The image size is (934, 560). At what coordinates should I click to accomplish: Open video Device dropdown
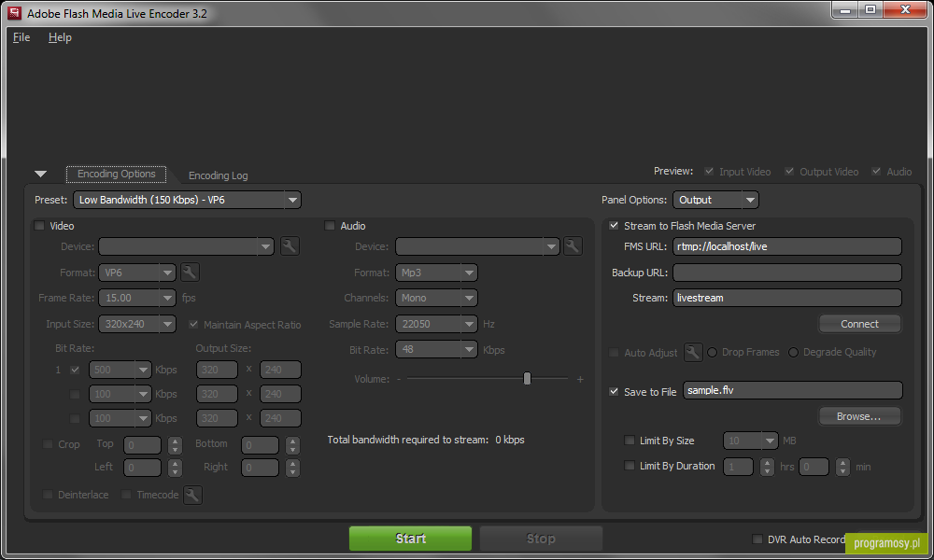pos(186,246)
